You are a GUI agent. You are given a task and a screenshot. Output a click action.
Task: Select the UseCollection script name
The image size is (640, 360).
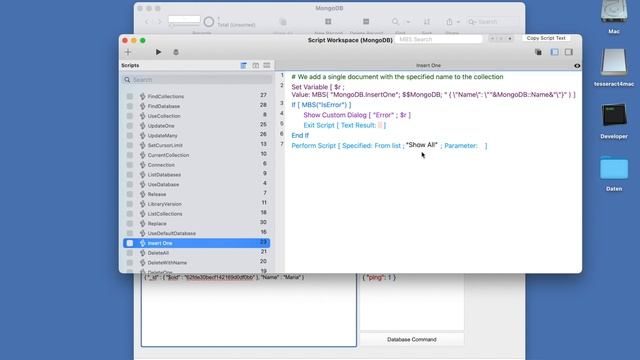164,116
